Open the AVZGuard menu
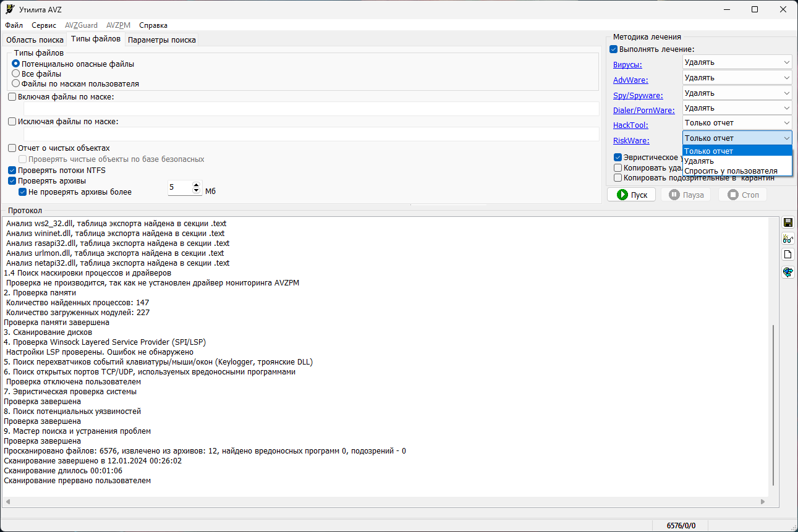Image resolution: width=798 pixels, height=532 pixels. [x=81, y=25]
